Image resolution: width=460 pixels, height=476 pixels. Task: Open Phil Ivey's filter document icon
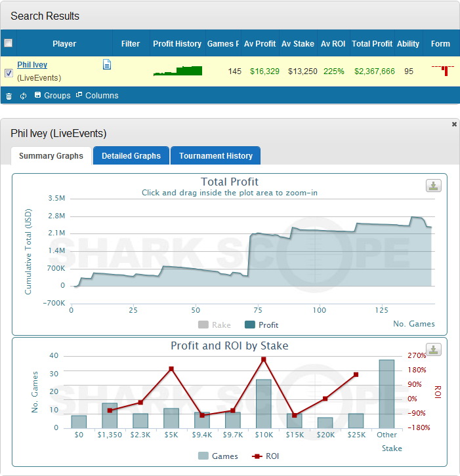pyautogui.click(x=107, y=64)
